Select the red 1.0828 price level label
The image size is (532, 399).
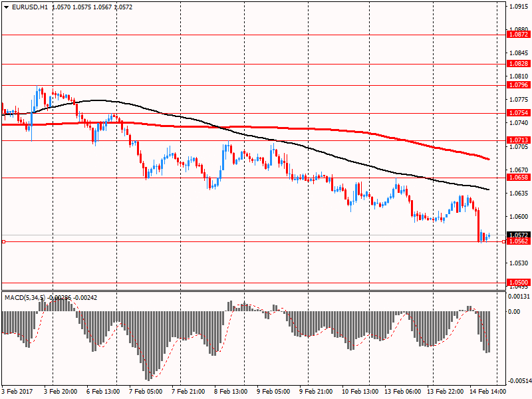tap(518, 64)
